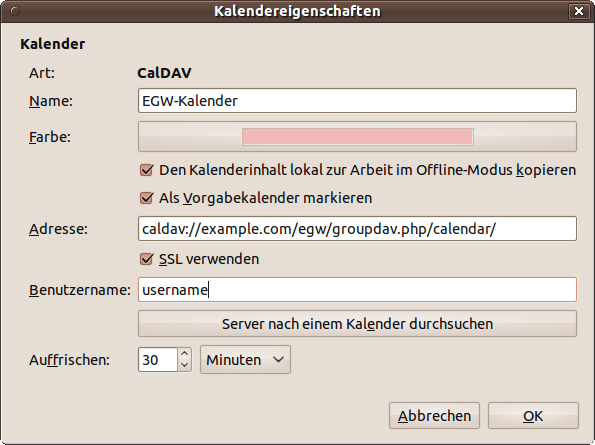Viewport: 595px width, 445px height.
Task: Click the Auffrischen label
Action: pos(69,360)
